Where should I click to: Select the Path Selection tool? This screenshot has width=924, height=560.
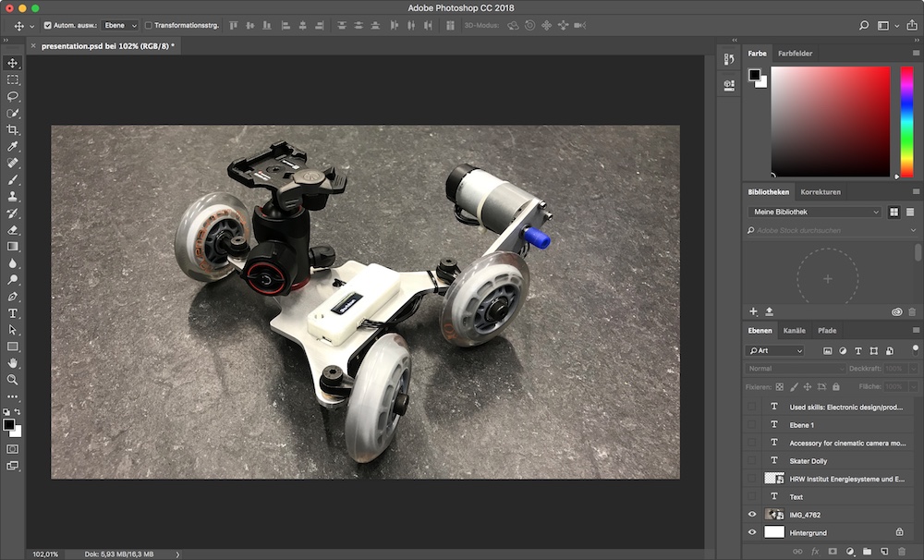(x=12, y=330)
